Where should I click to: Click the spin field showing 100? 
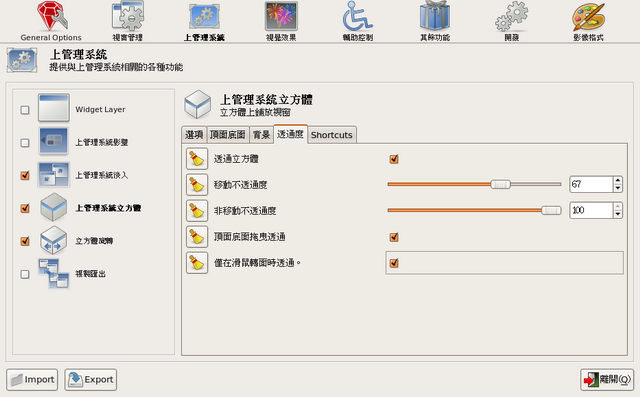[x=591, y=210]
